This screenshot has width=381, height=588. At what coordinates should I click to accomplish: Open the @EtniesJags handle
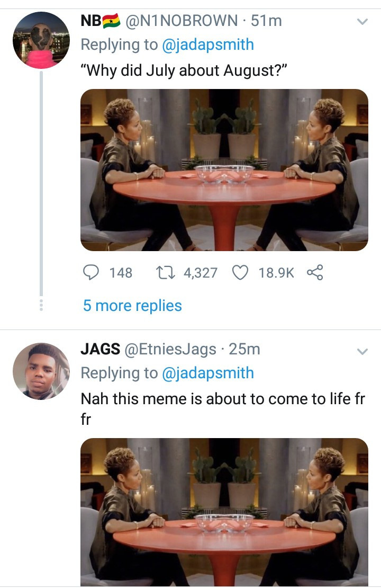[170, 349]
